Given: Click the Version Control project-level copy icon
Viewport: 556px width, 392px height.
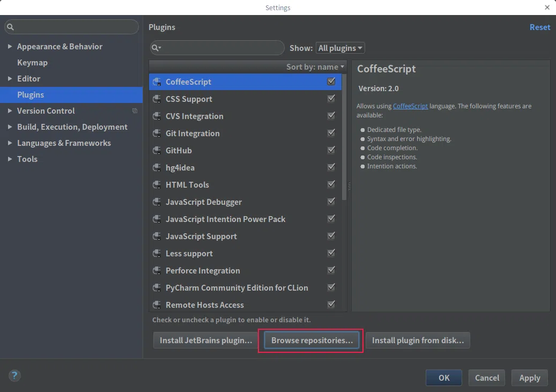Looking at the screenshot, I should [135, 110].
